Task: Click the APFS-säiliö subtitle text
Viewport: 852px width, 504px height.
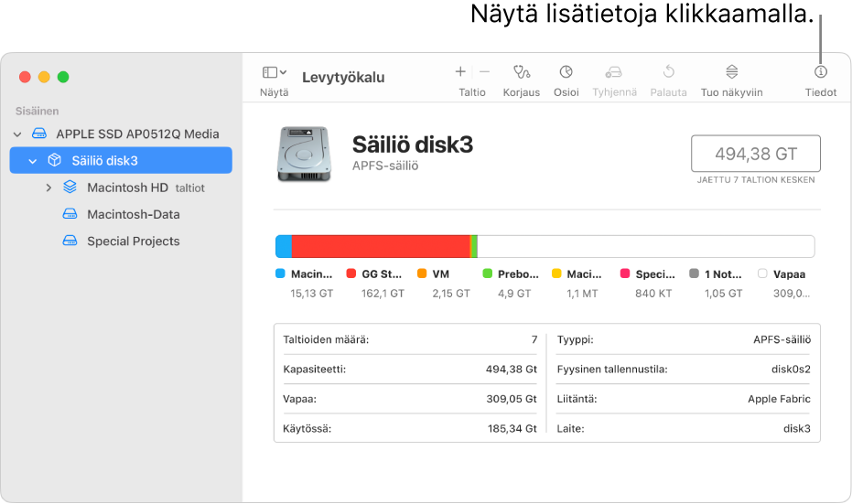Action: 385,166
